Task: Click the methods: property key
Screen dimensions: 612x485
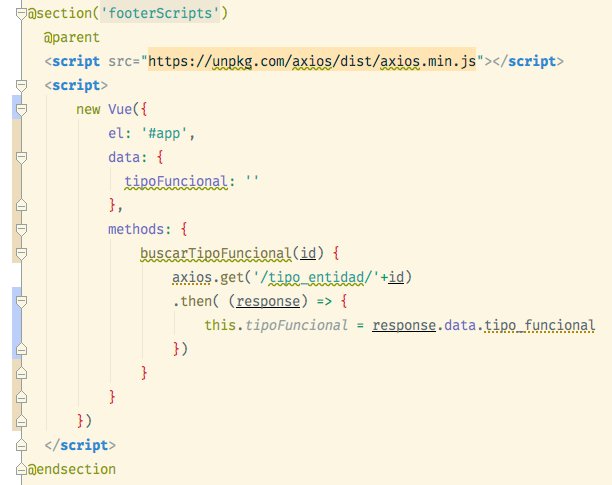Action: tap(140, 229)
